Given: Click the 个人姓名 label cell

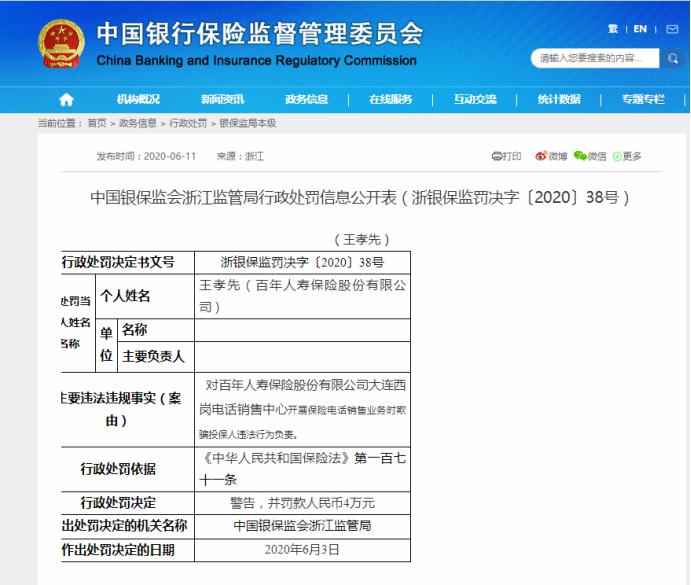Looking at the screenshot, I should pos(145,296).
